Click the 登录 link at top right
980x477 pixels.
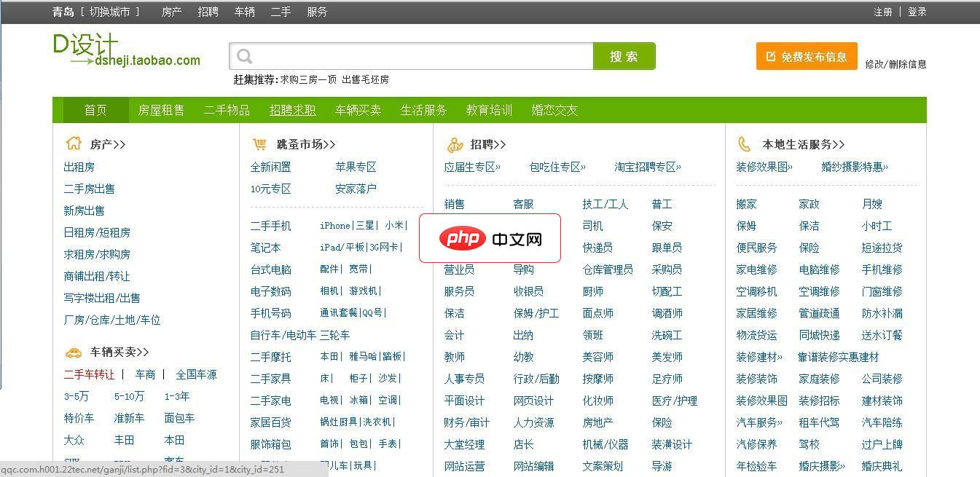point(917,12)
